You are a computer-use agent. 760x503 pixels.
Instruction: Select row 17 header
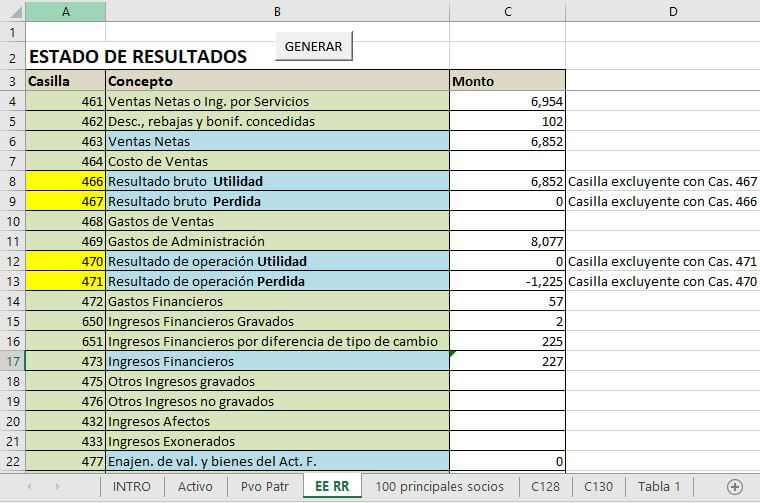tap(12, 361)
